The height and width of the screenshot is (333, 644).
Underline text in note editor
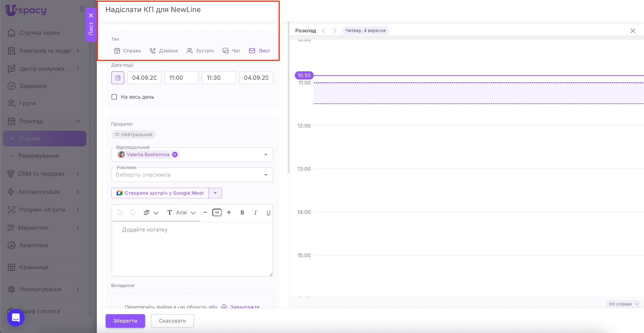(268, 213)
